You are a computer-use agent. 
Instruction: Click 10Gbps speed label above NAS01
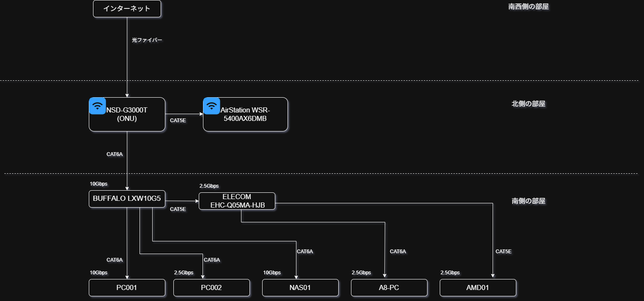pyautogui.click(x=272, y=273)
